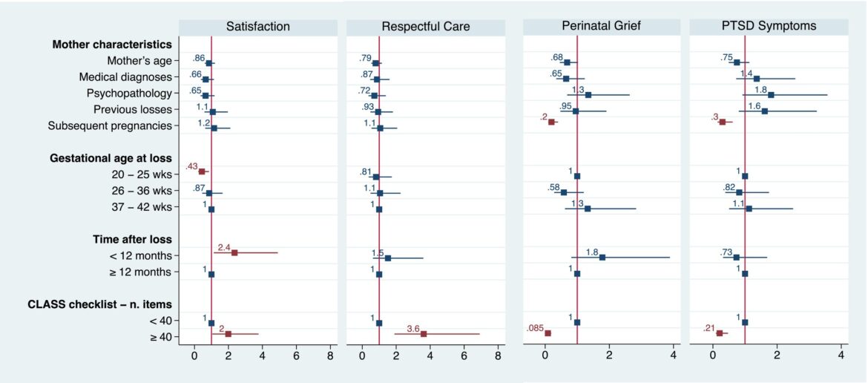Click the Perinatal Grief panel header
This screenshot has width=868, height=383.
pyautogui.click(x=602, y=27)
